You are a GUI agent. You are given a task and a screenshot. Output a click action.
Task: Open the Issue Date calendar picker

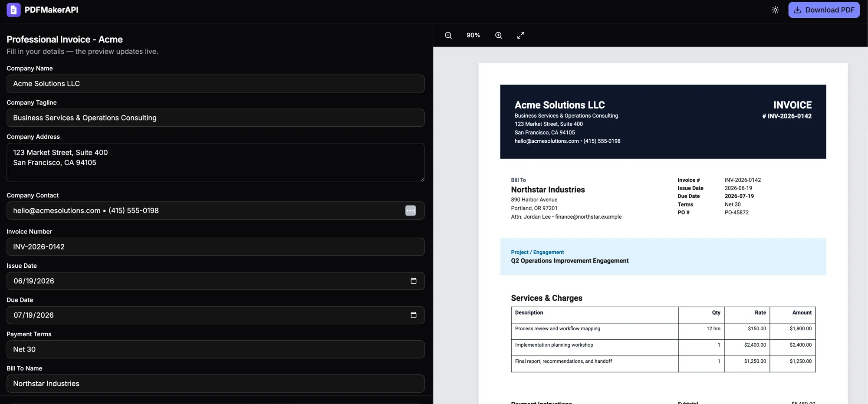tap(414, 281)
